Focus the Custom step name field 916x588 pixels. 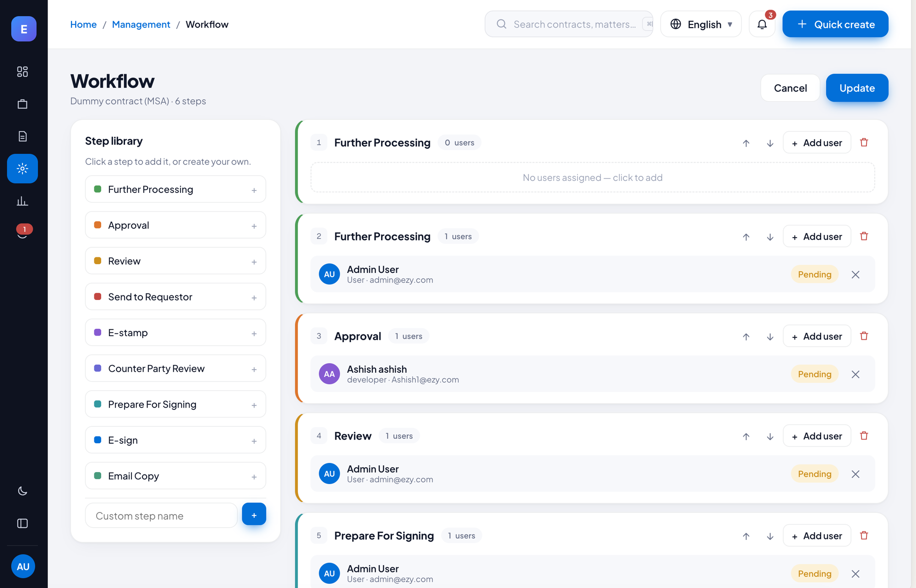pos(161,516)
